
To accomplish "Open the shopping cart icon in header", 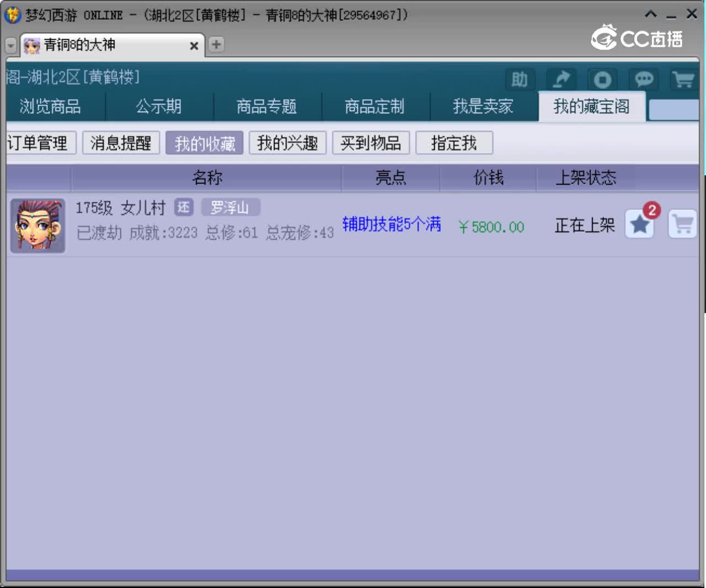I will pyautogui.click(x=684, y=80).
